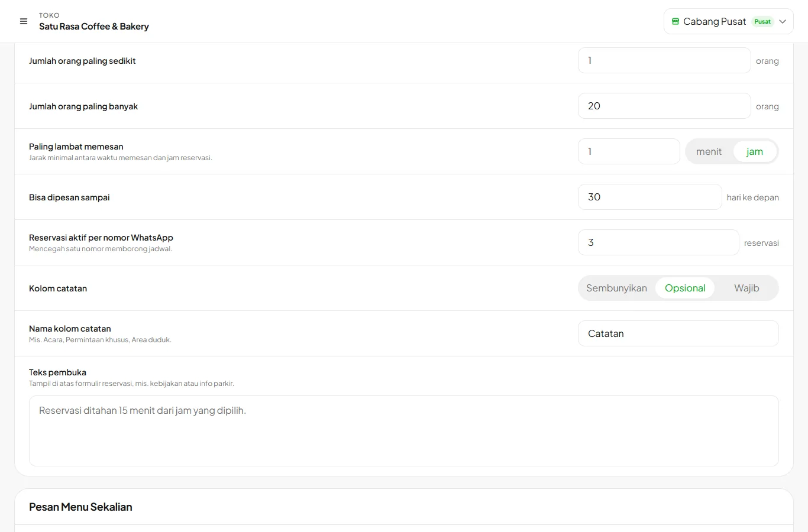Open the hamburger navigation menu

tap(24, 21)
